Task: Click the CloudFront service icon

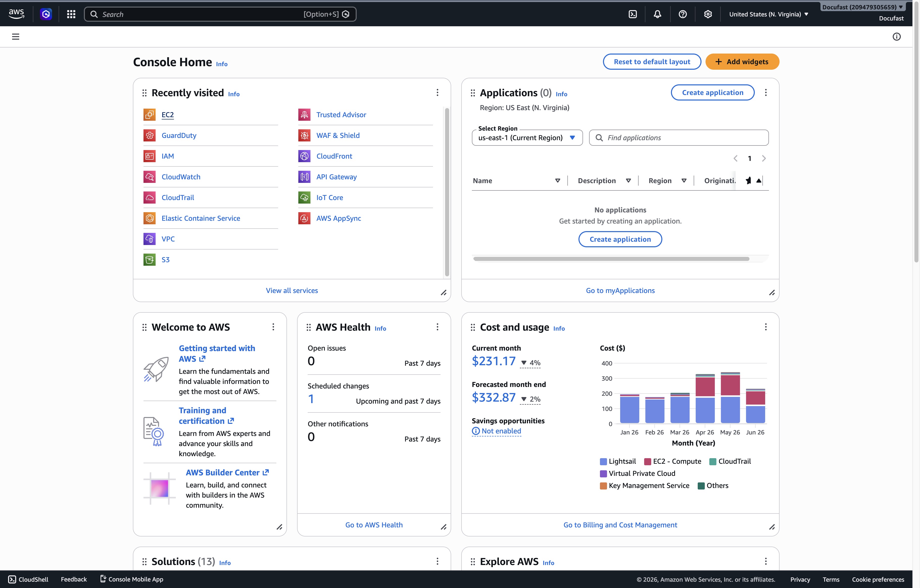Action: click(304, 156)
